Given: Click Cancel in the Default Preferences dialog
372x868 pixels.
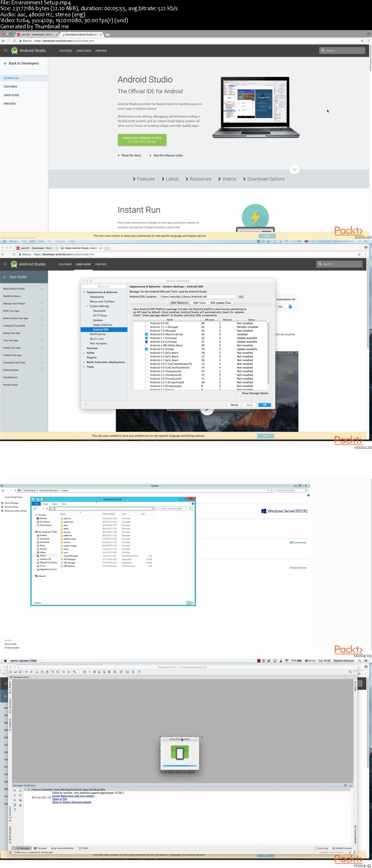Looking at the screenshot, I should (234, 405).
